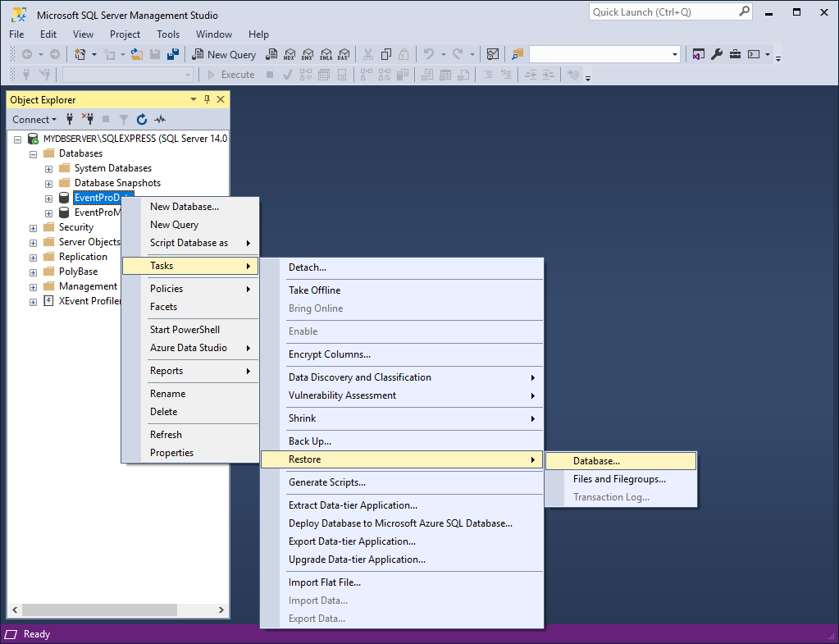Select Detach... in Tasks submenu
This screenshot has width=839, height=644.
[402, 267]
